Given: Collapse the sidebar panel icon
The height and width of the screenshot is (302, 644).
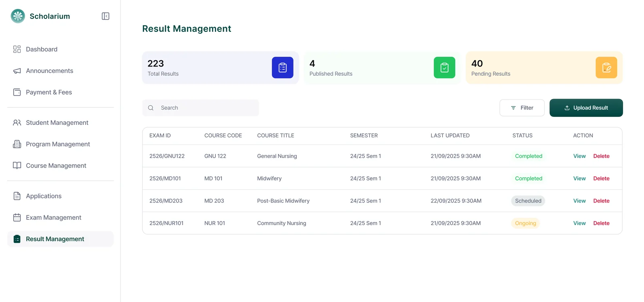Looking at the screenshot, I should (x=105, y=16).
